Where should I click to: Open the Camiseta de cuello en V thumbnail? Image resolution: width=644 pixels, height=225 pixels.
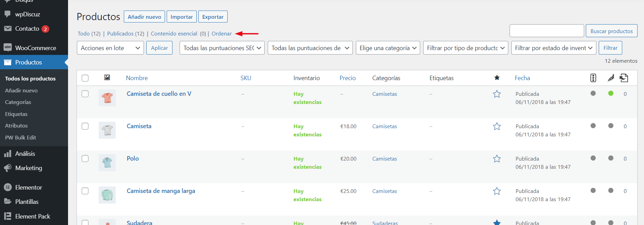coord(107,98)
